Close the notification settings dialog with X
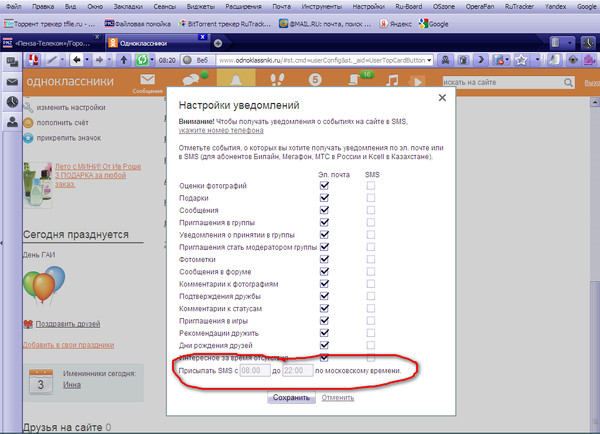Screen dimensions: 600x434 (442, 98)
